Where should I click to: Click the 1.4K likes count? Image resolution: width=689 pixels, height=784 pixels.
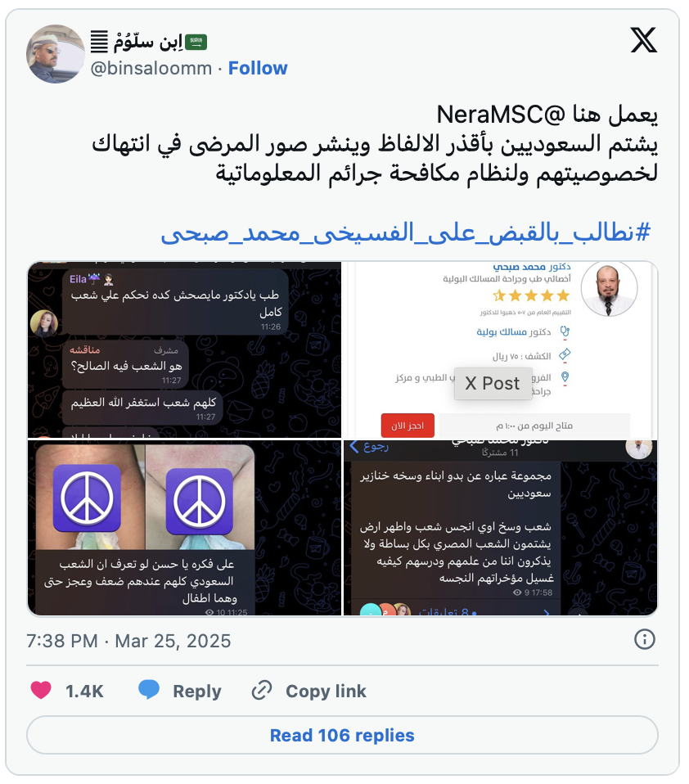[84, 691]
